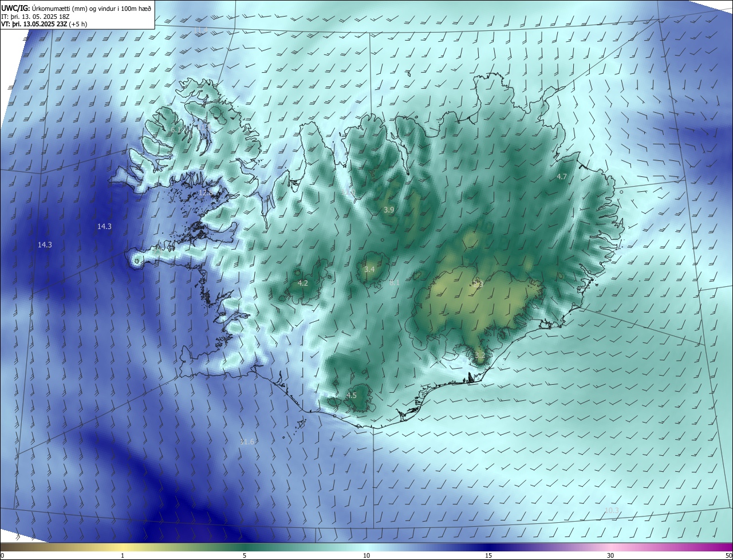
Task: Click the colorbar tick label 15
Action: pos(488,555)
